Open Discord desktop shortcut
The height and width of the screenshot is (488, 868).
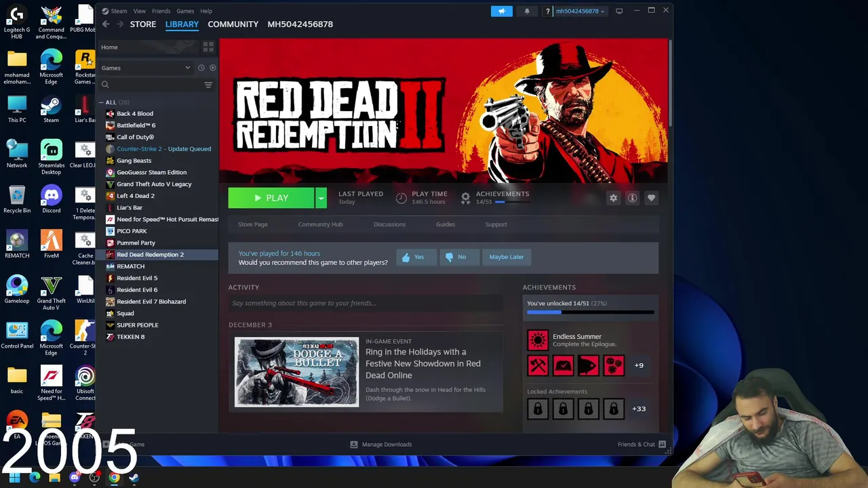[51, 200]
